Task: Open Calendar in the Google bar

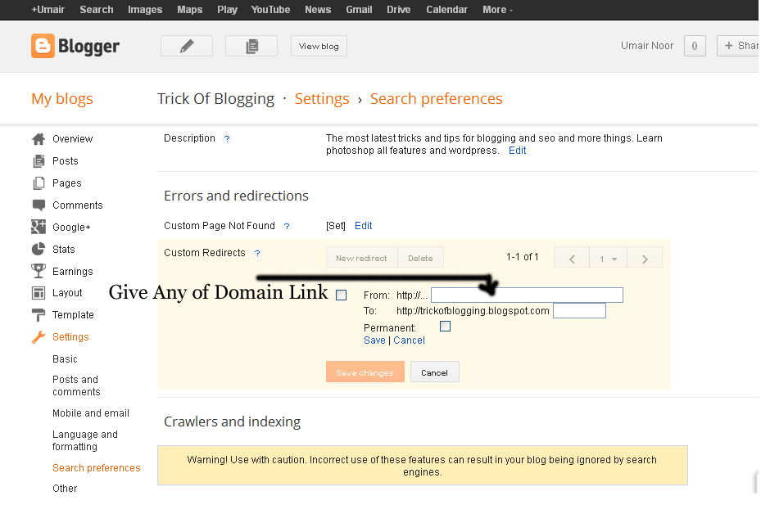Action: (x=447, y=10)
